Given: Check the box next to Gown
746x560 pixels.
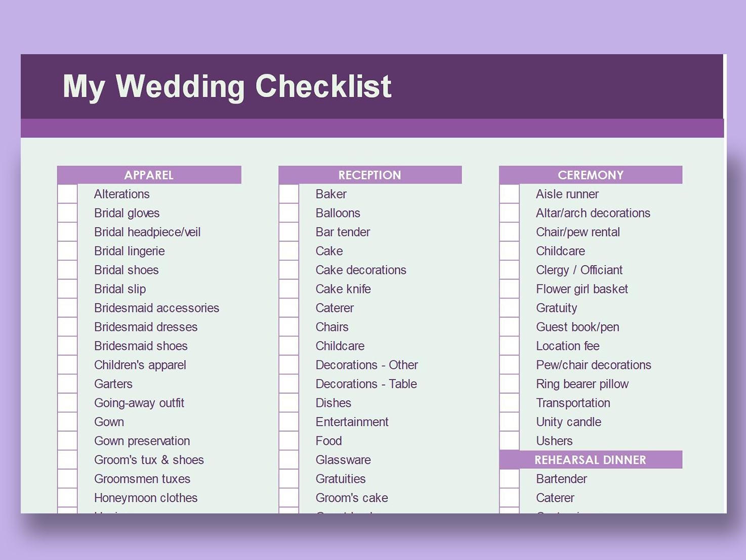Looking at the screenshot, I should 67,422.
